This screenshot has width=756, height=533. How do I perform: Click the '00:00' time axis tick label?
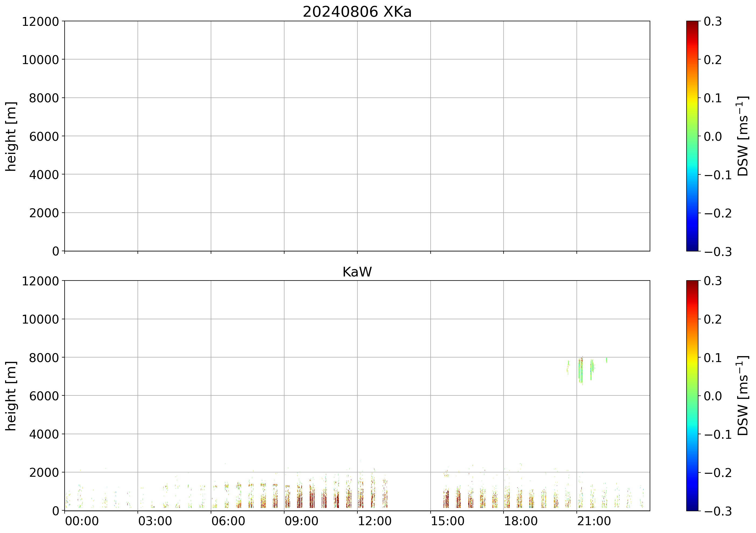coord(82,521)
